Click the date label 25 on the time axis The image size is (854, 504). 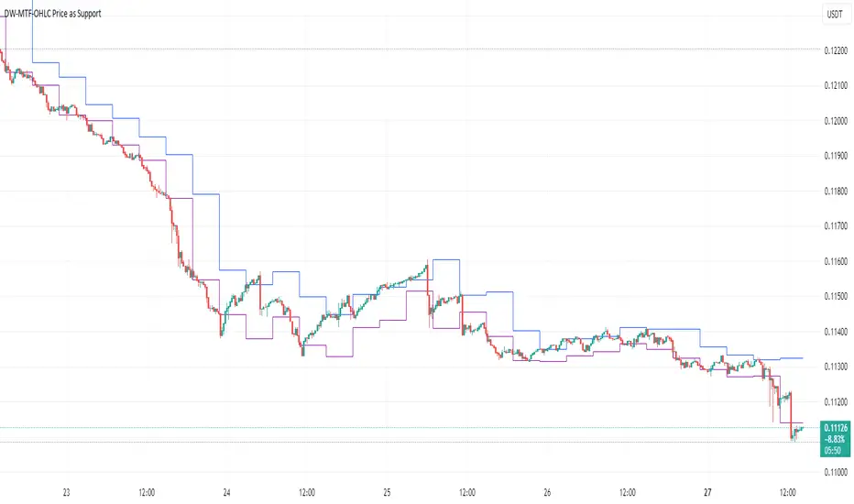click(387, 490)
